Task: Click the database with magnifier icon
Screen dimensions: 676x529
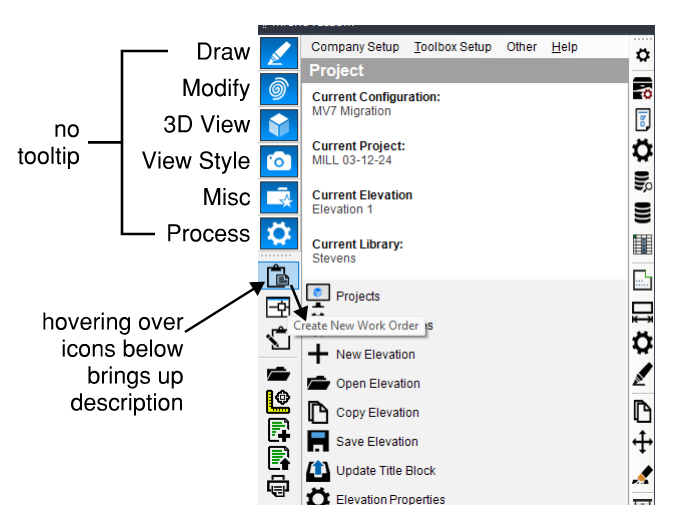Action: (x=643, y=181)
